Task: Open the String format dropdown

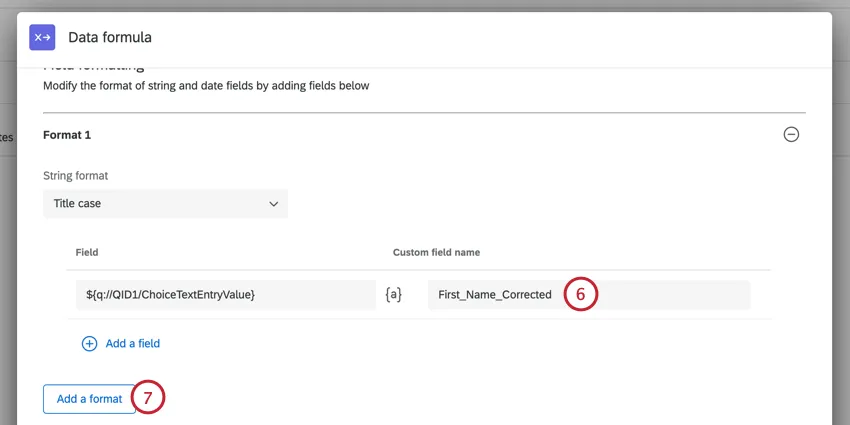Action: pos(165,203)
